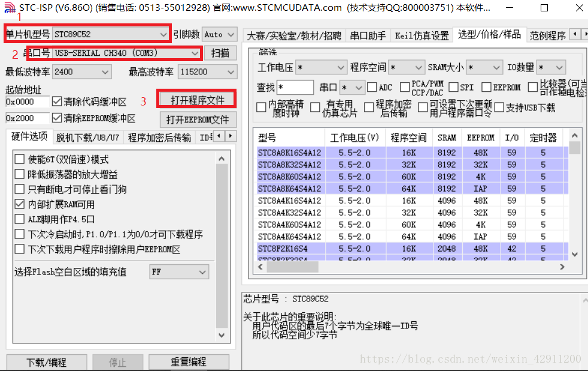
Task: Open 串口 filter dropdown
Action: pyautogui.click(x=352, y=88)
